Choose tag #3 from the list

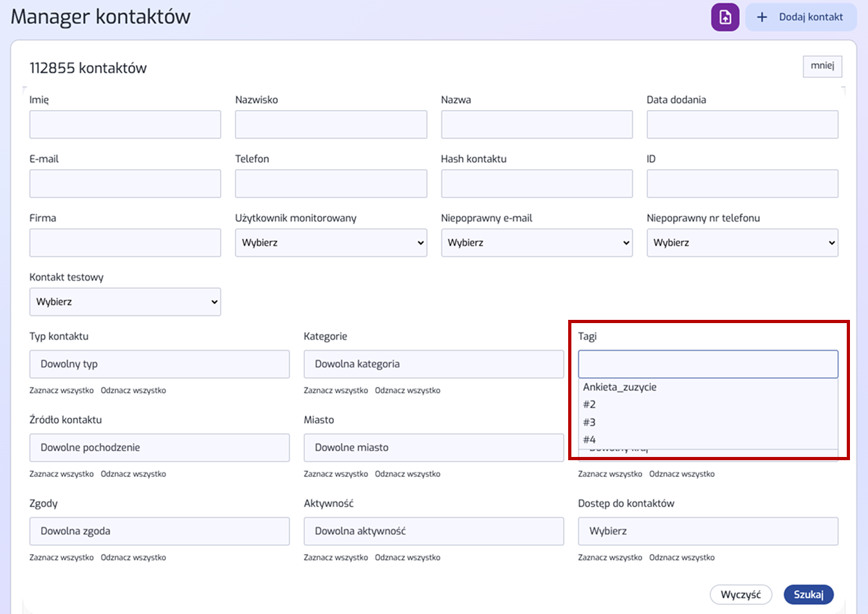click(x=589, y=422)
